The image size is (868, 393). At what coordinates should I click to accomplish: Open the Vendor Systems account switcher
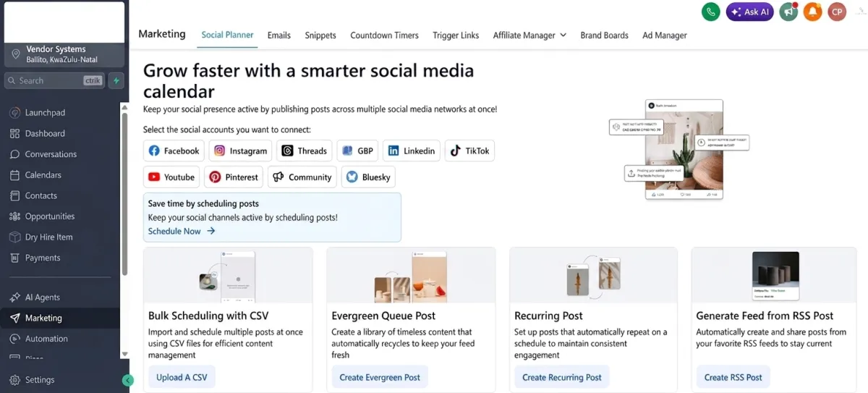tap(63, 54)
